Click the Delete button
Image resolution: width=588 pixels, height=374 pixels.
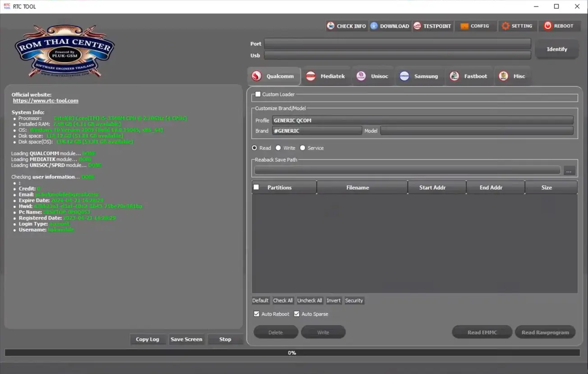pos(276,332)
